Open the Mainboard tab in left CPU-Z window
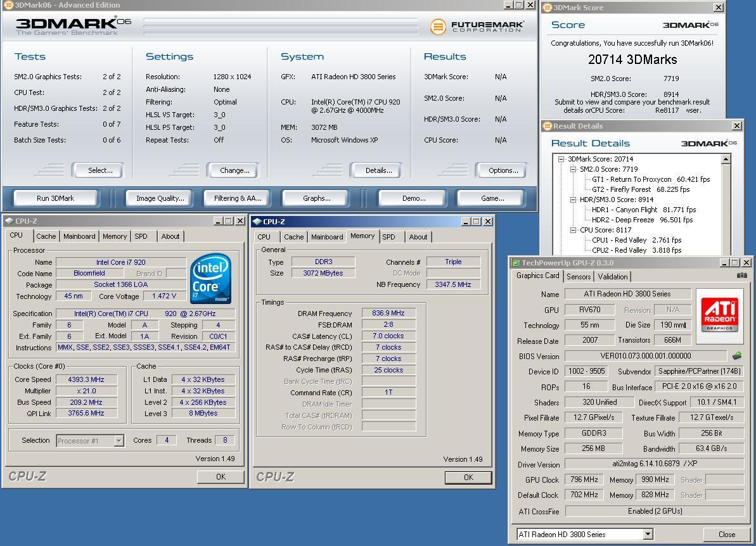 pos(80,237)
